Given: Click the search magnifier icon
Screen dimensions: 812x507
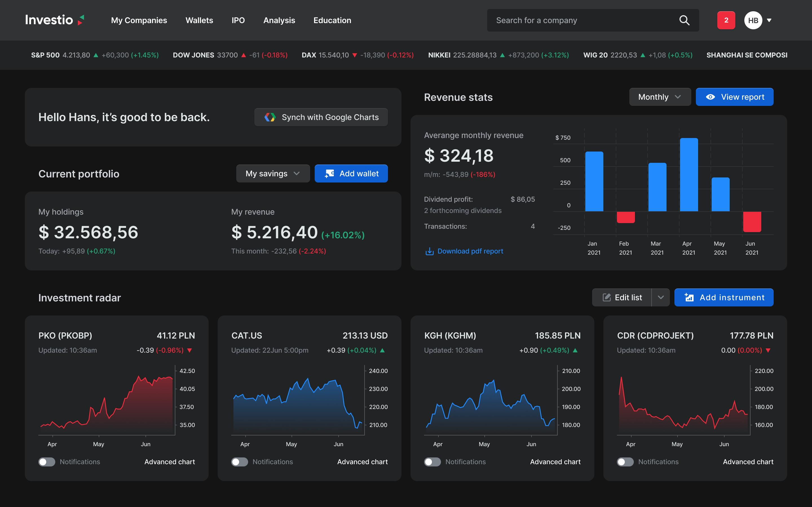Looking at the screenshot, I should click(x=684, y=21).
